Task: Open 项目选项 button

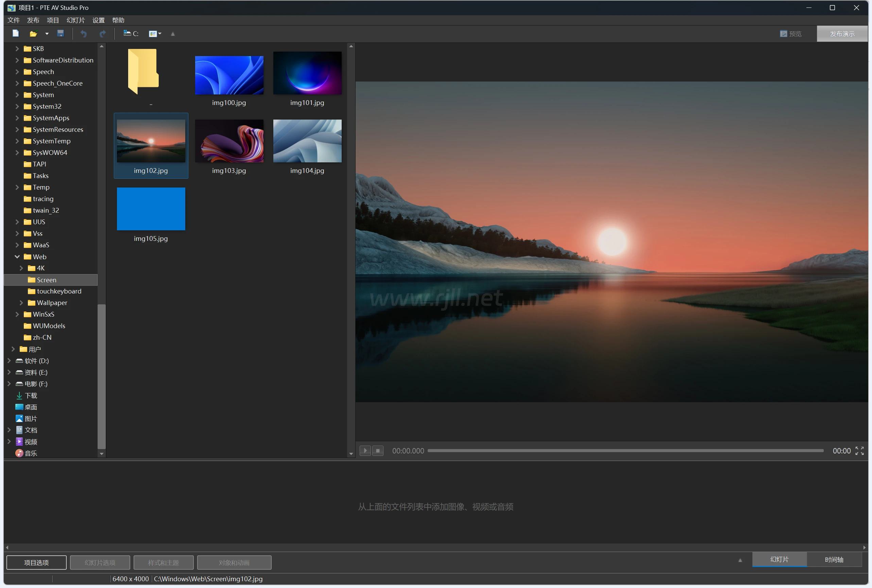Action: [x=36, y=562]
